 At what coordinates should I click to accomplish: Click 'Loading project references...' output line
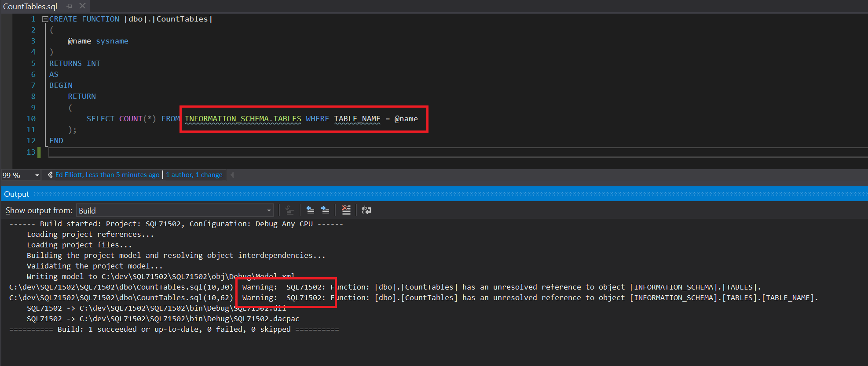point(90,235)
